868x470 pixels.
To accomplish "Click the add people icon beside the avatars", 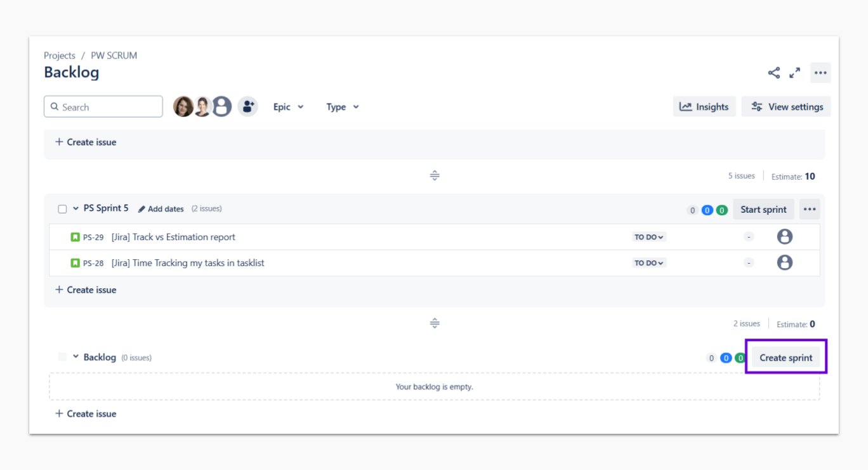I will pyautogui.click(x=247, y=107).
